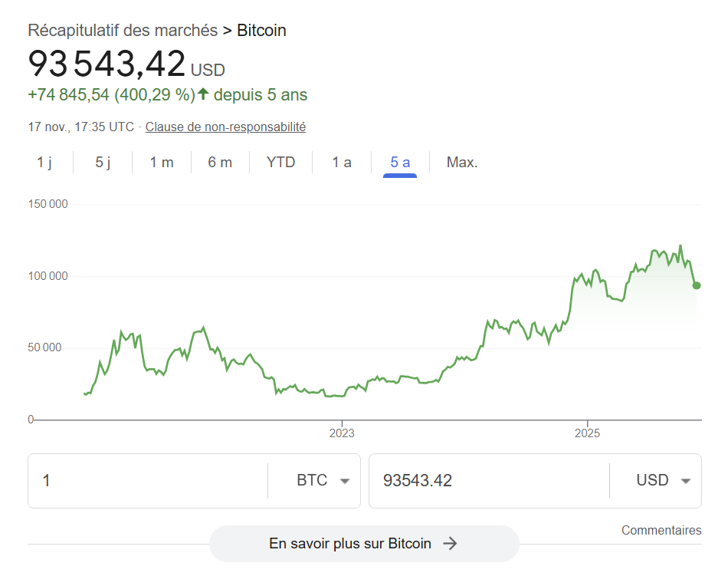Select the active 5 a tab
Image resolution: width=728 pixels, height=576 pixels.
pyautogui.click(x=400, y=163)
